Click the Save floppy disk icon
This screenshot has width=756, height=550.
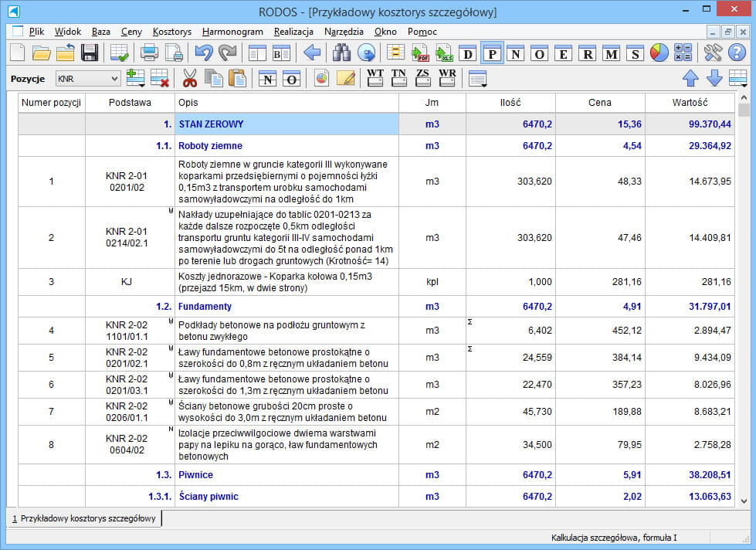point(90,53)
